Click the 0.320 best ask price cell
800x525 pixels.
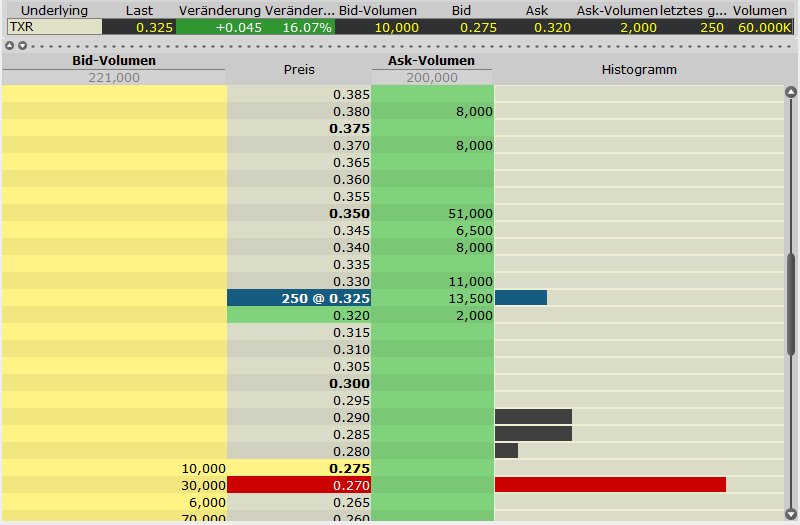coord(299,315)
